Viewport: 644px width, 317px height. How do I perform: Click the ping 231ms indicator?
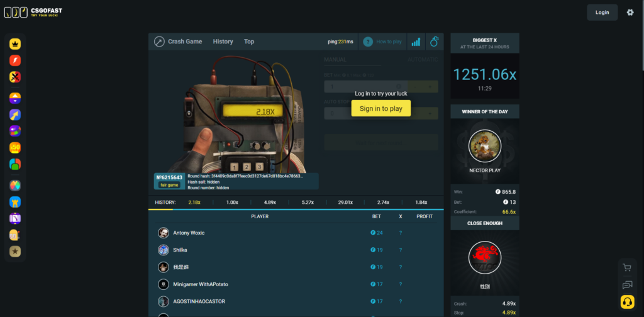point(340,42)
